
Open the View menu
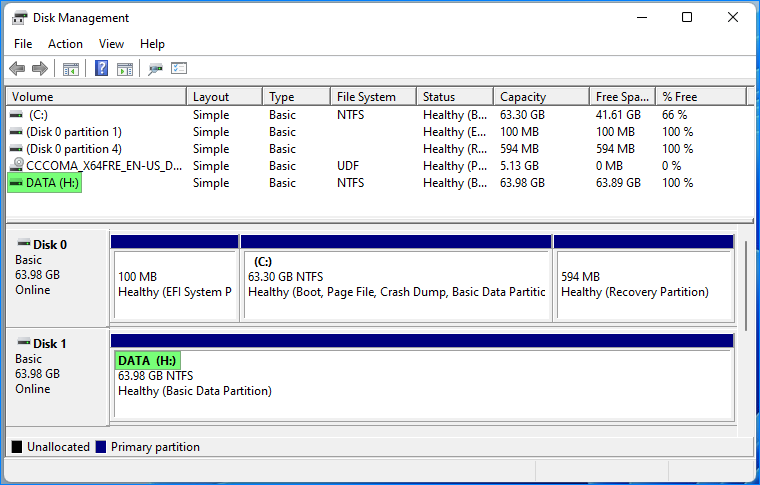point(112,44)
